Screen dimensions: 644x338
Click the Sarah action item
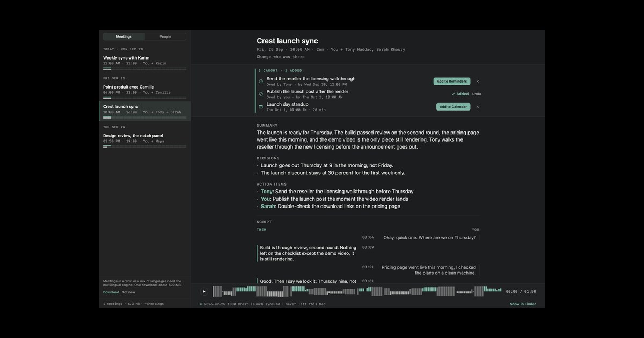click(x=330, y=206)
